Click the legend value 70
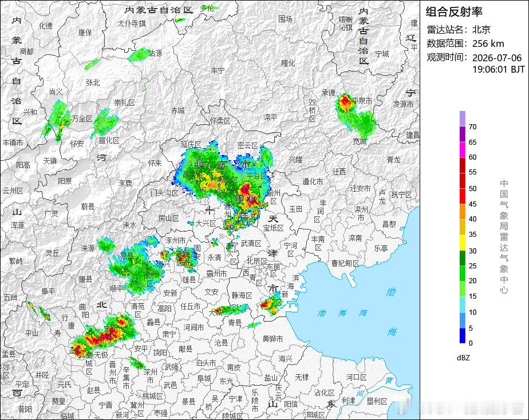The width and height of the screenshot is (529, 420). tap(473, 127)
